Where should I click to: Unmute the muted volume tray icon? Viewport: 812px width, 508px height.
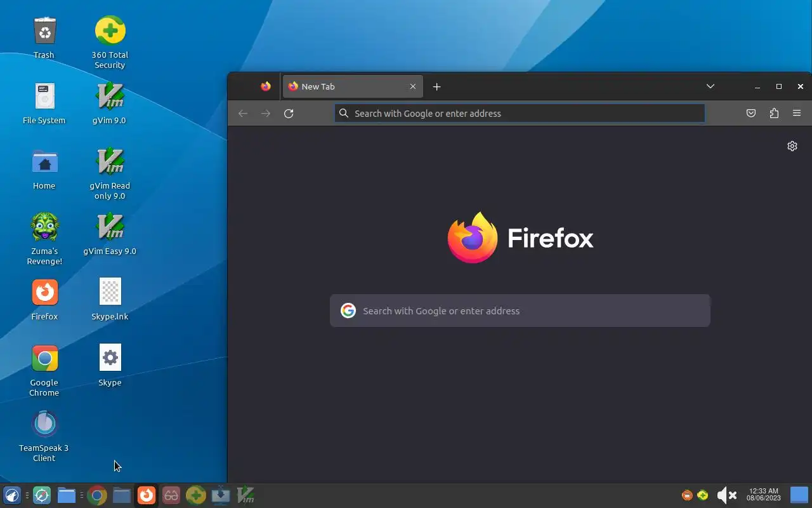(x=726, y=495)
